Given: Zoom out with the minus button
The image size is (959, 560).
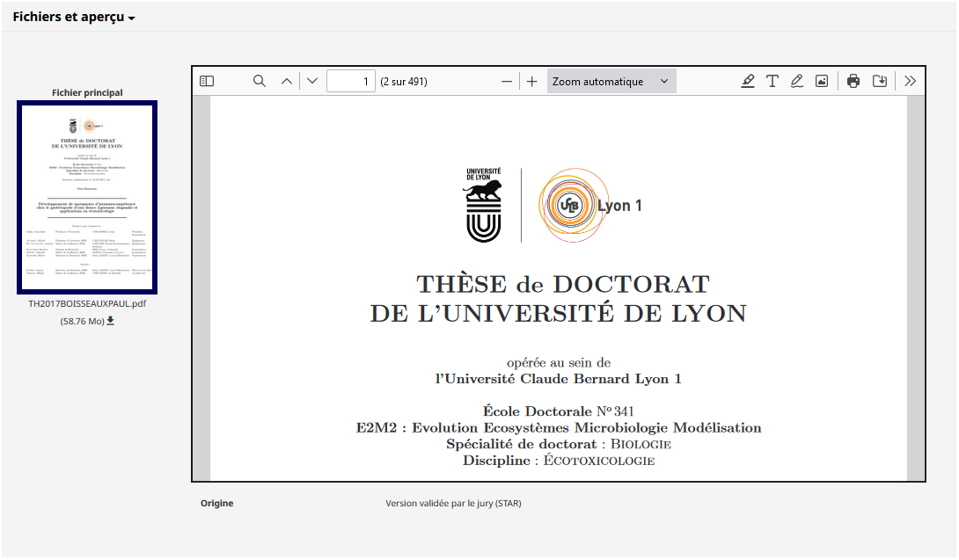Looking at the screenshot, I should click(x=507, y=81).
